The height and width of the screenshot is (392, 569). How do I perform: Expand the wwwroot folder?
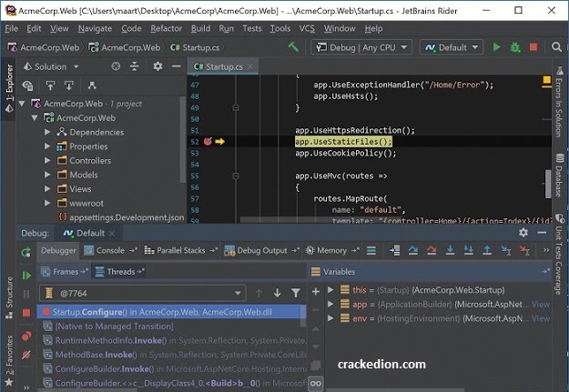[47, 203]
